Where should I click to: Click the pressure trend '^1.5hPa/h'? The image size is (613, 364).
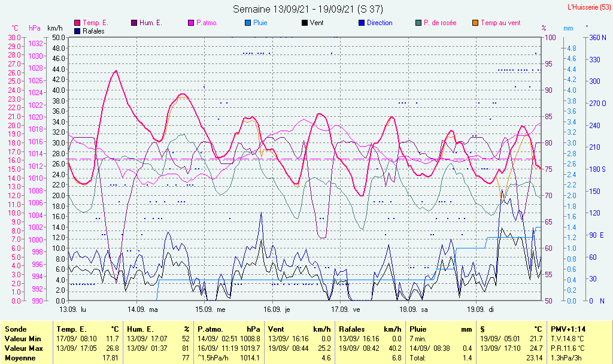213,358
